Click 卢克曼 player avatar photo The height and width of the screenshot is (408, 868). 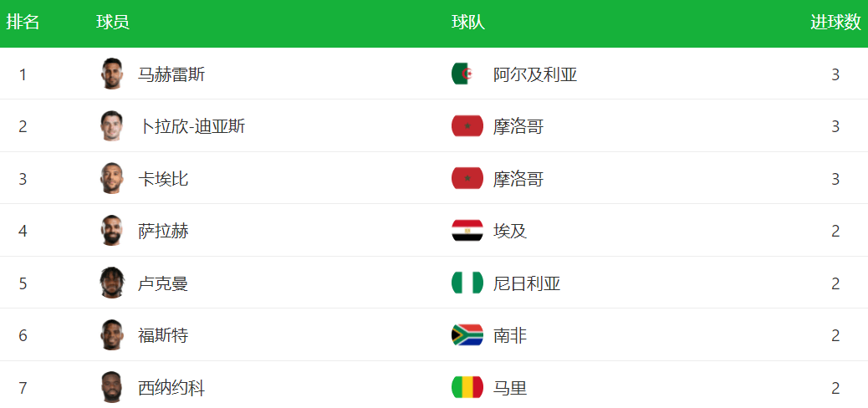111,283
